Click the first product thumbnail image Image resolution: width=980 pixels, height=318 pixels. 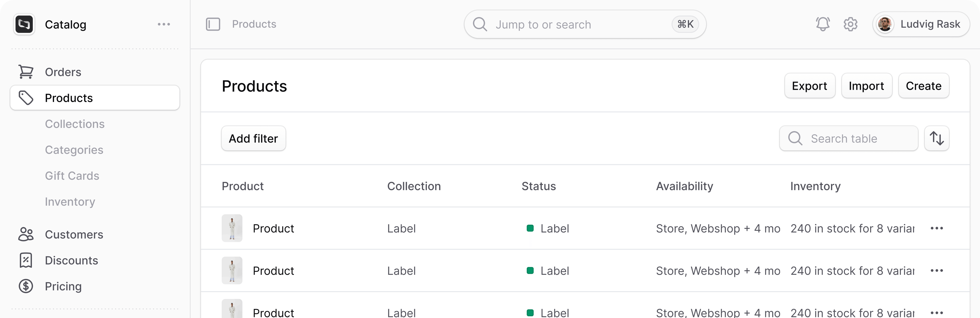pos(232,229)
